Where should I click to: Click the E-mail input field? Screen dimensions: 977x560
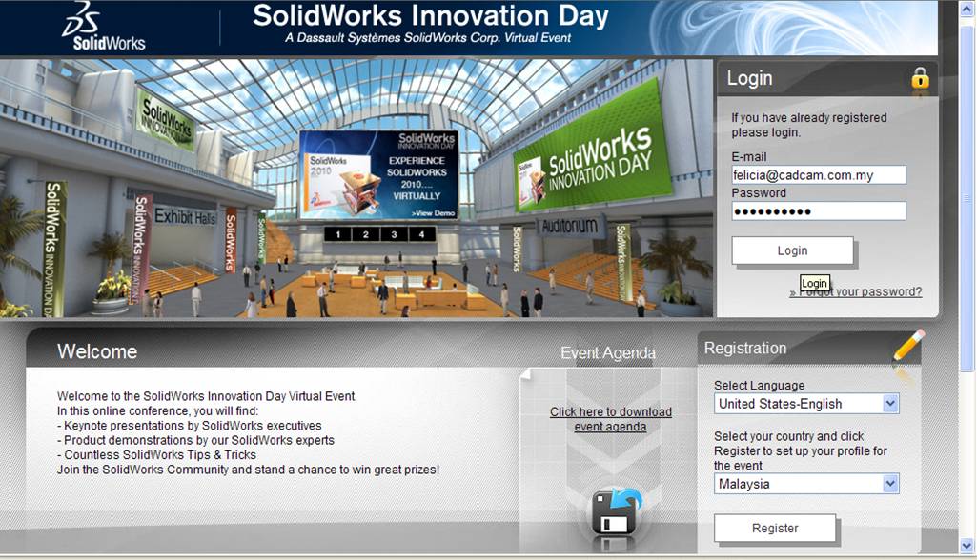tap(819, 175)
